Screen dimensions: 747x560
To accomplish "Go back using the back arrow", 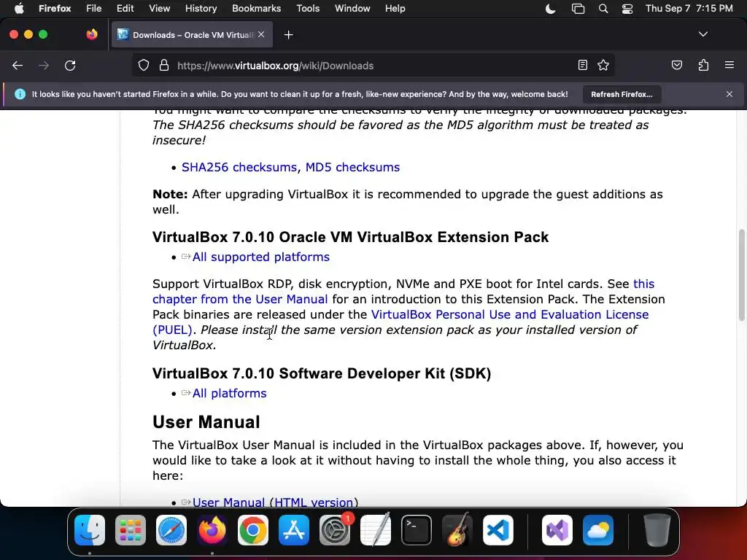I will click(x=18, y=66).
